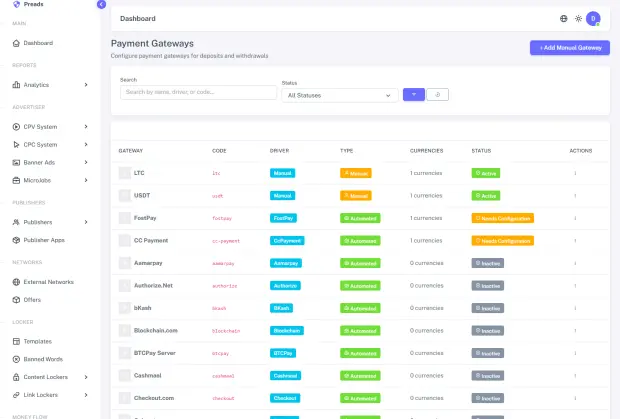
Task: Open External Networks menu item
Action: pyautogui.click(x=50, y=282)
